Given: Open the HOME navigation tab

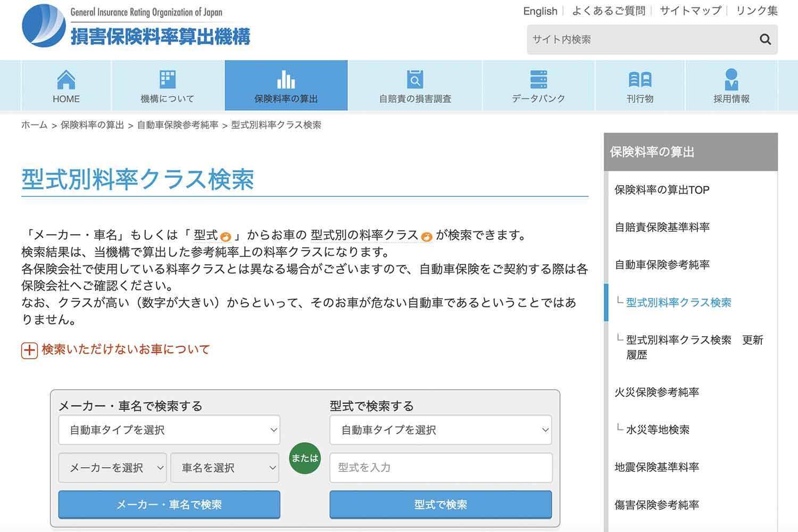Looking at the screenshot, I should point(66,86).
